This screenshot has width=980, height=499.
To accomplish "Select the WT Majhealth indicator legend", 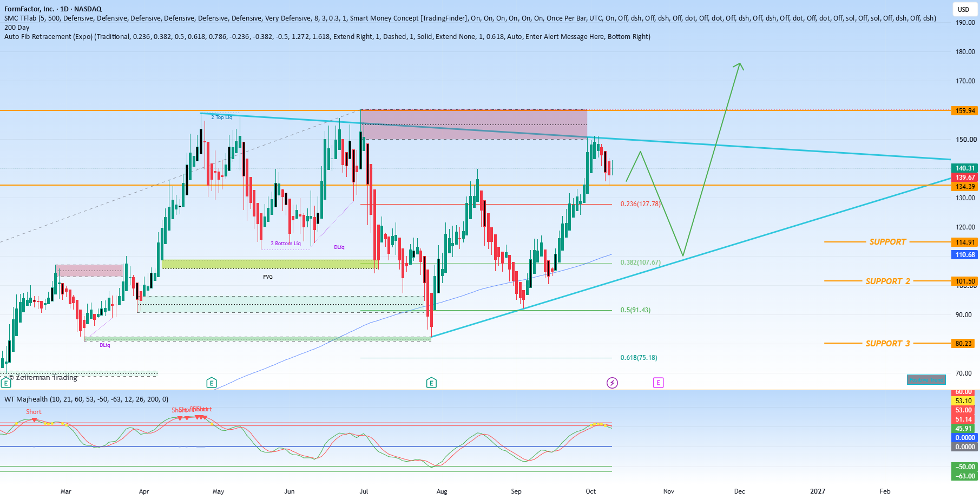I will [x=86, y=399].
